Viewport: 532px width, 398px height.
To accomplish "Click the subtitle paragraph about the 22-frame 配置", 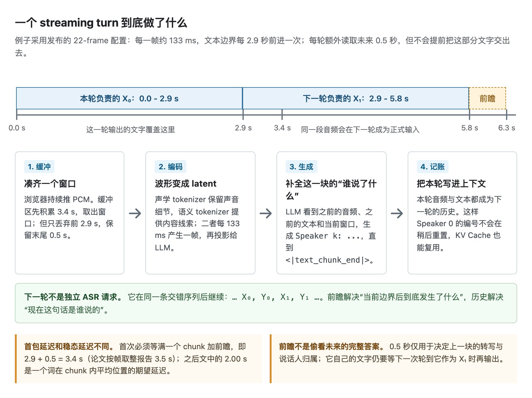I will tap(262, 47).
